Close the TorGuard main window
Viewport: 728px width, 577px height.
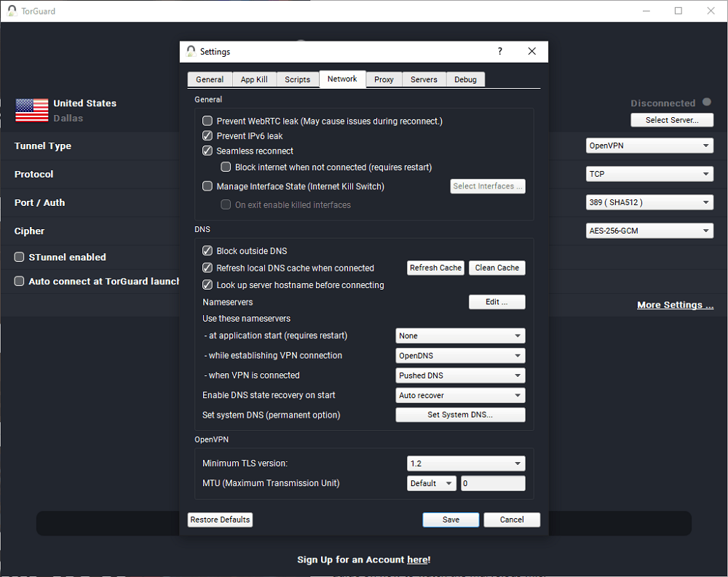coord(711,11)
